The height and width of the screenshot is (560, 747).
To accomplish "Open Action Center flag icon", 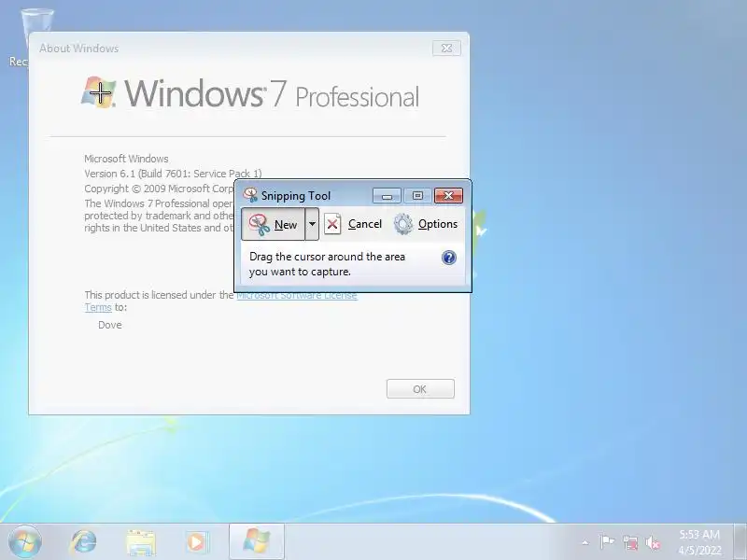I will [607, 542].
